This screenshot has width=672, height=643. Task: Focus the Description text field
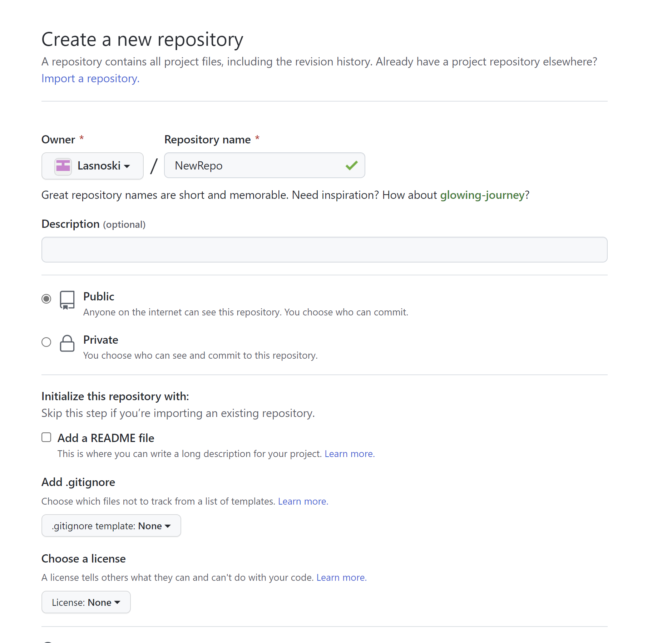tap(324, 250)
